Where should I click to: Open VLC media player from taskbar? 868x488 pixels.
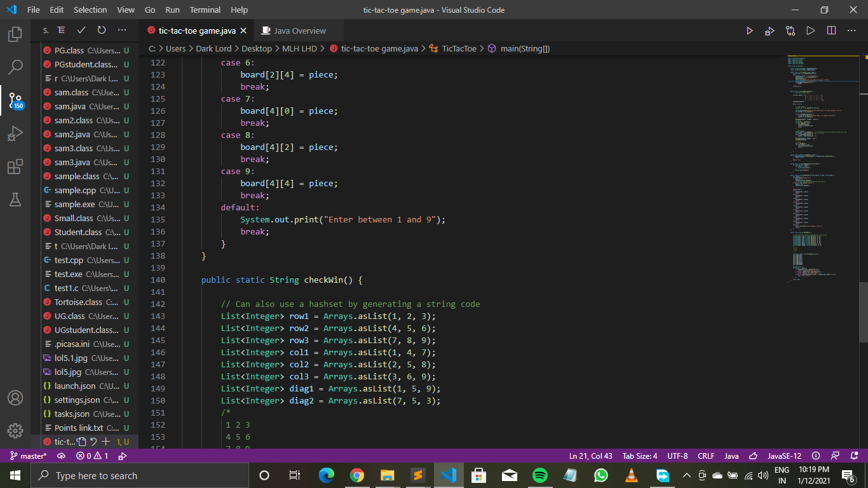pos(631,475)
